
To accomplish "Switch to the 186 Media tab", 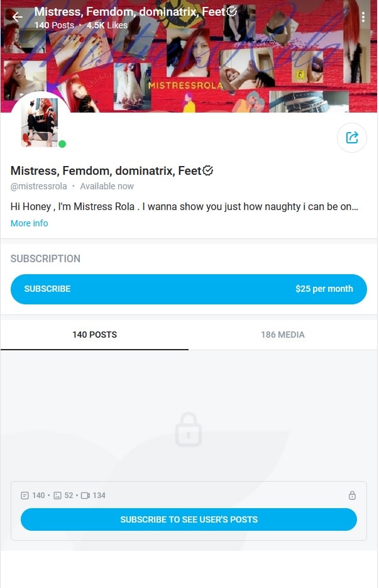I will [283, 335].
